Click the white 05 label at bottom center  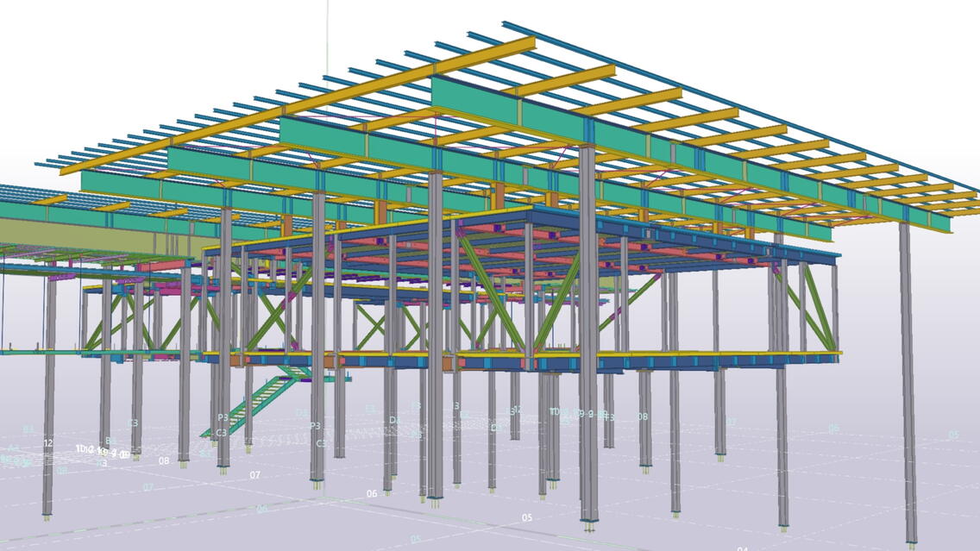pyautogui.click(x=526, y=518)
